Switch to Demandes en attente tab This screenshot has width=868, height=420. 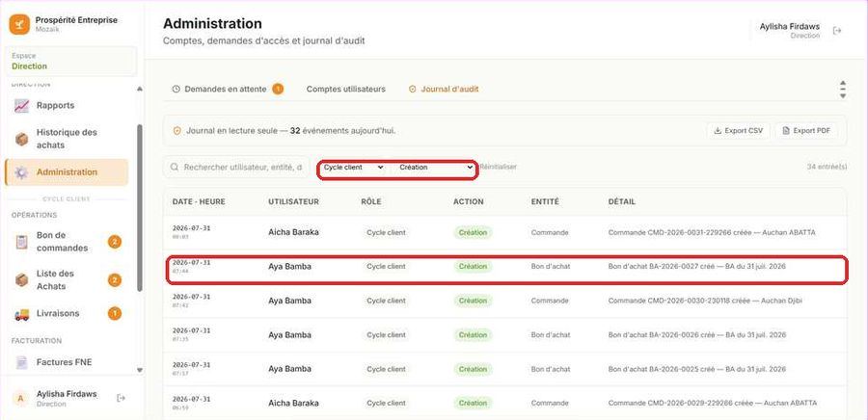coord(228,89)
